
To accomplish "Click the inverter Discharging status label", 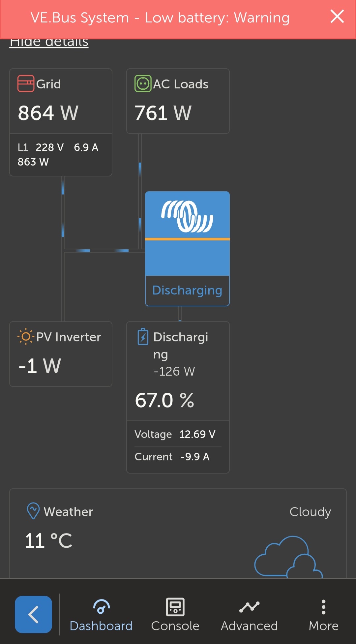I will pos(187,291).
